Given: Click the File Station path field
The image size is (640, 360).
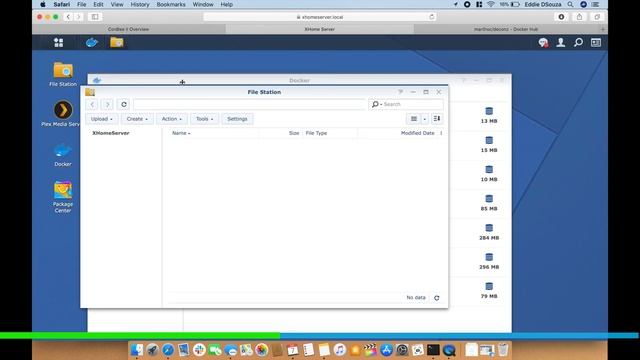Looking at the screenshot, I should click(249, 104).
